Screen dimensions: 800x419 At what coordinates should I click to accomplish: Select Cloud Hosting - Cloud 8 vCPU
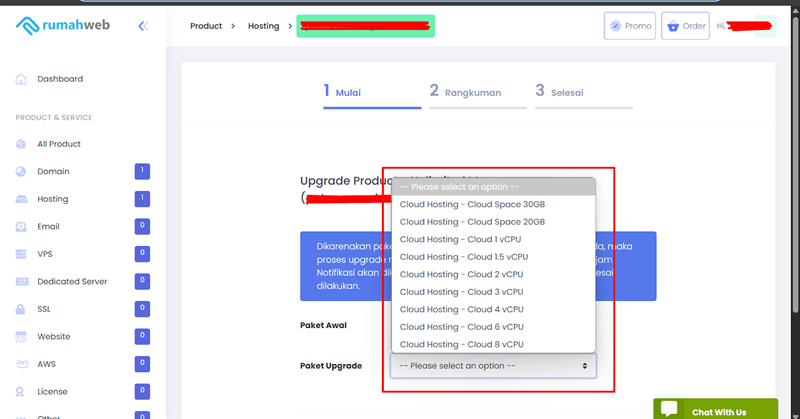point(493,344)
